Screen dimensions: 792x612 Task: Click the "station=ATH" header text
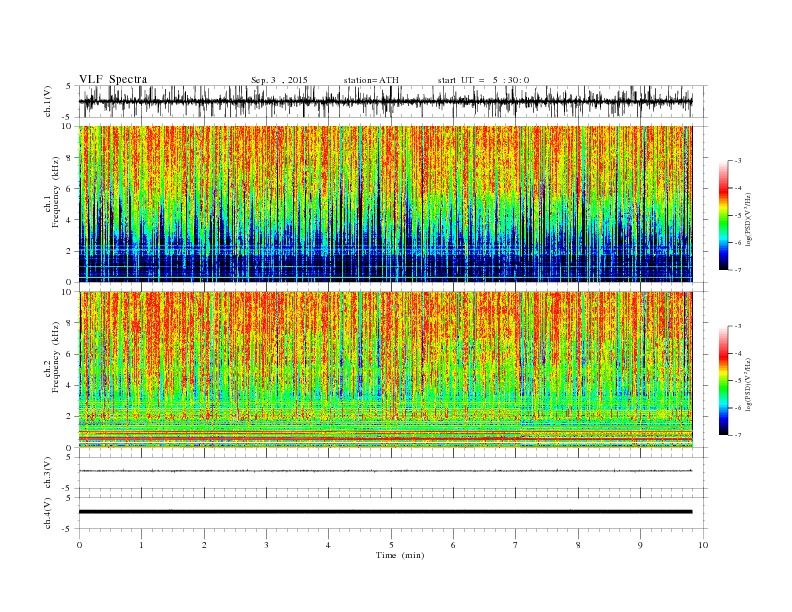click(371, 80)
